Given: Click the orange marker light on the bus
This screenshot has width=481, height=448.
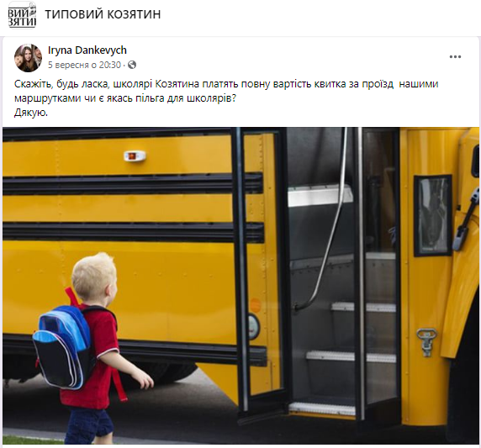Looking at the screenshot, I should (135, 156).
